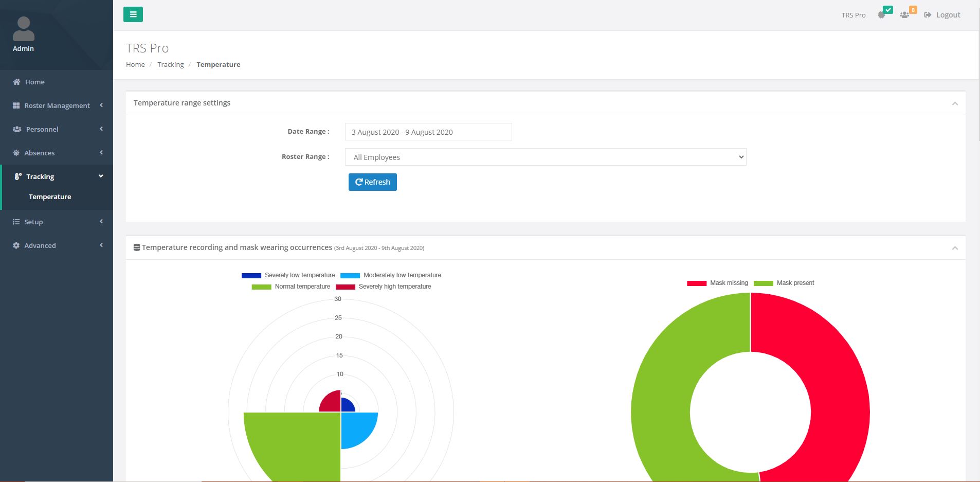Image resolution: width=980 pixels, height=482 pixels.
Task: Go to Tracking breadcrumb link
Action: (170, 64)
